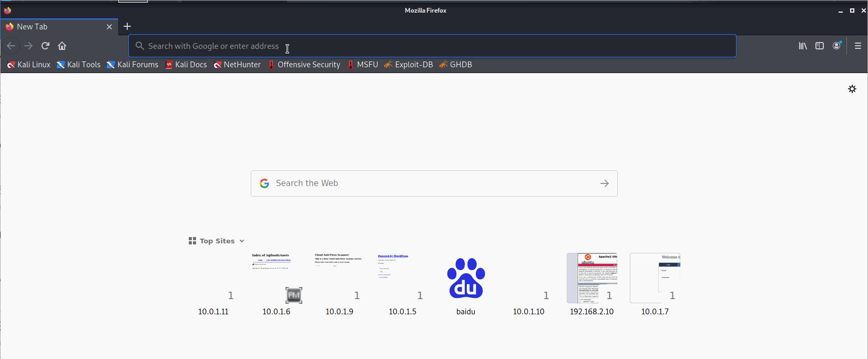Image resolution: width=868 pixels, height=359 pixels.
Task: Select the New Tab tab
Action: tap(59, 27)
